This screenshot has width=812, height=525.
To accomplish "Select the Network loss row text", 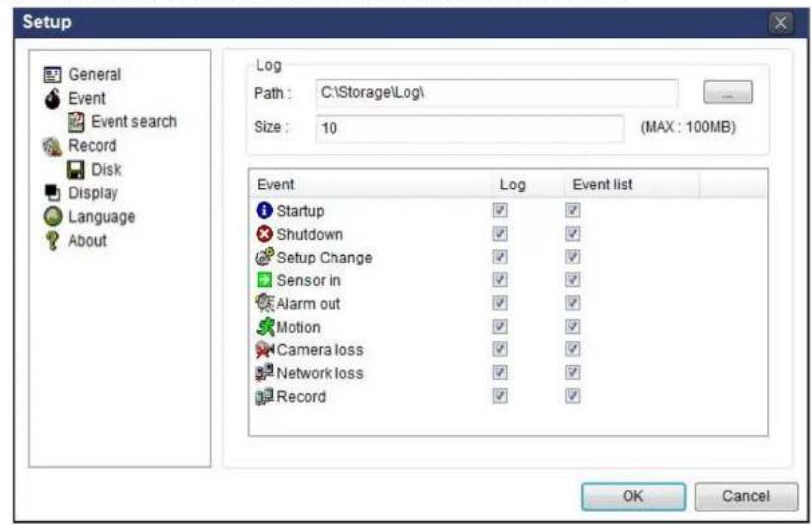I will tap(320, 373).
